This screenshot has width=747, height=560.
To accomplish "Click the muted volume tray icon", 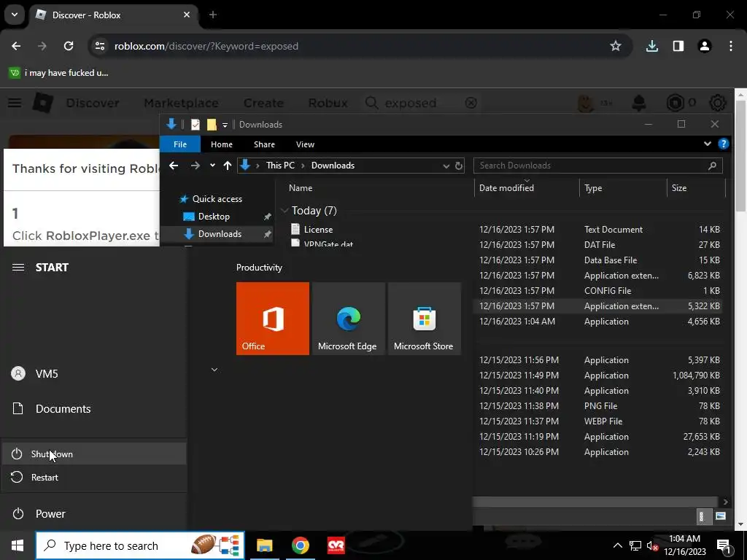I will tap(652, 545).
